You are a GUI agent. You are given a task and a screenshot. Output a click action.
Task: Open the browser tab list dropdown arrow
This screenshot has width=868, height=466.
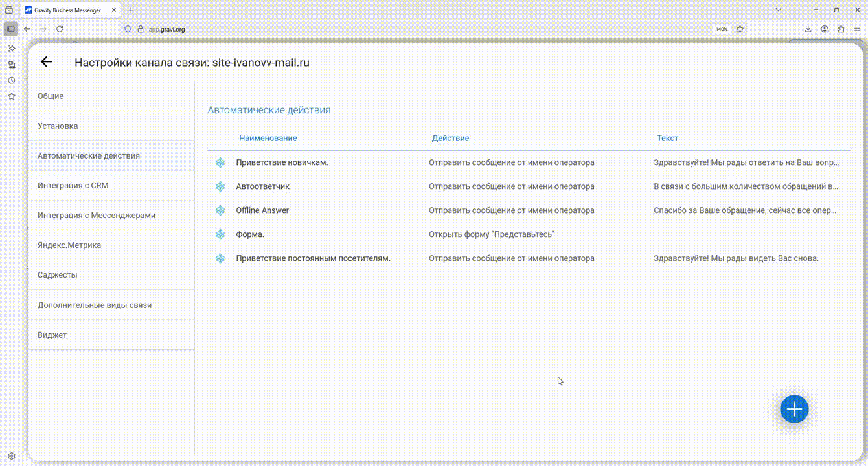[779, 10]
